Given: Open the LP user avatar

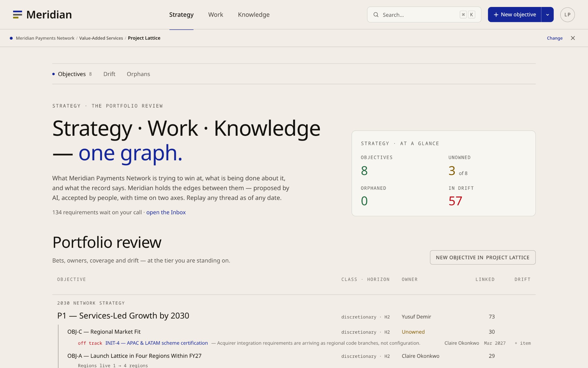Looking at the screenshot, I should coord(567,15).
